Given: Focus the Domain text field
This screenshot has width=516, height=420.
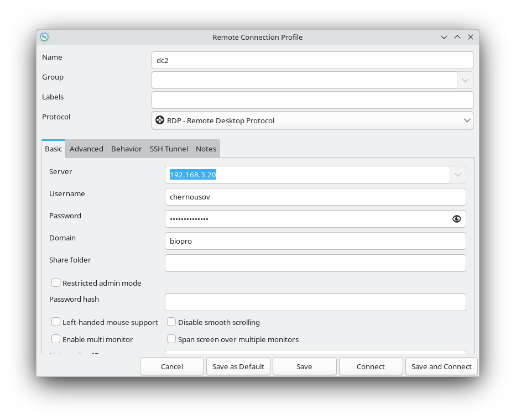Looking at the screenshot, I should pyautogui.click(x=315, y=241).
